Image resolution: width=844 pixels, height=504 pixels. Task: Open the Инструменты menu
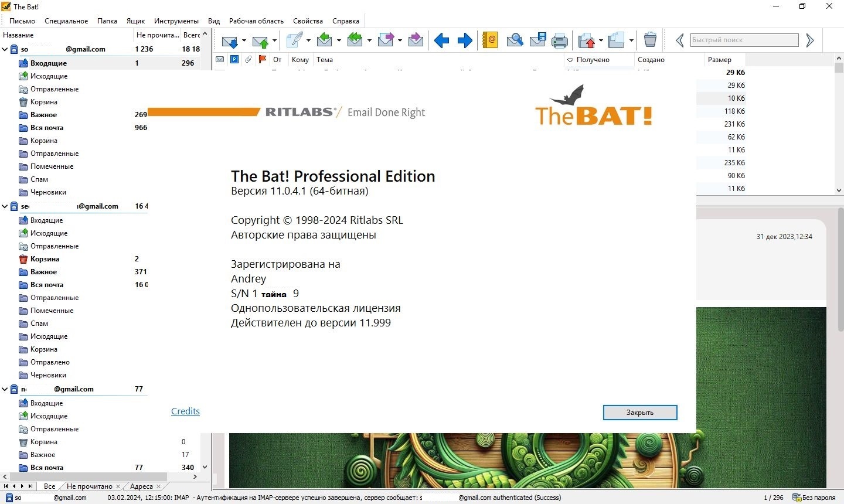(x=176, y=21)
